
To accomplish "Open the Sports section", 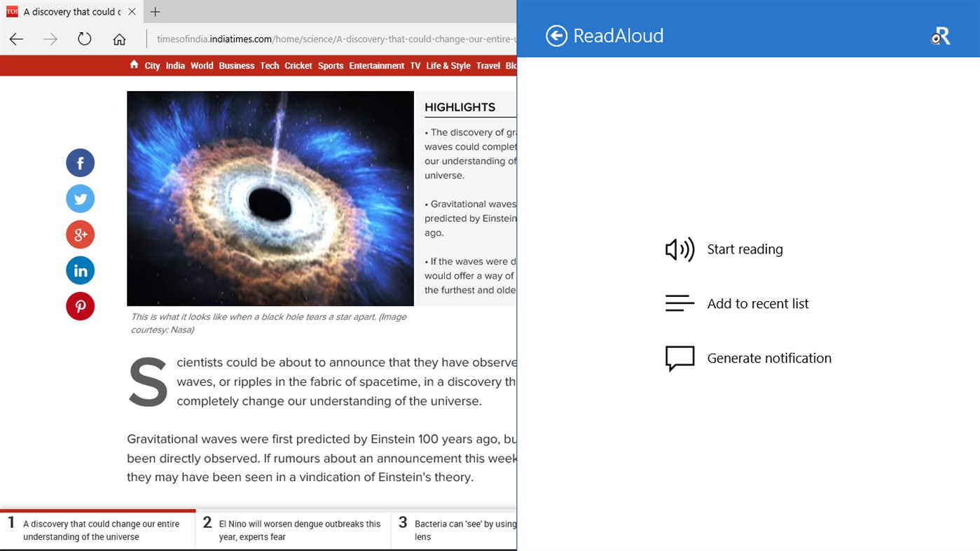I will [330, 65].
